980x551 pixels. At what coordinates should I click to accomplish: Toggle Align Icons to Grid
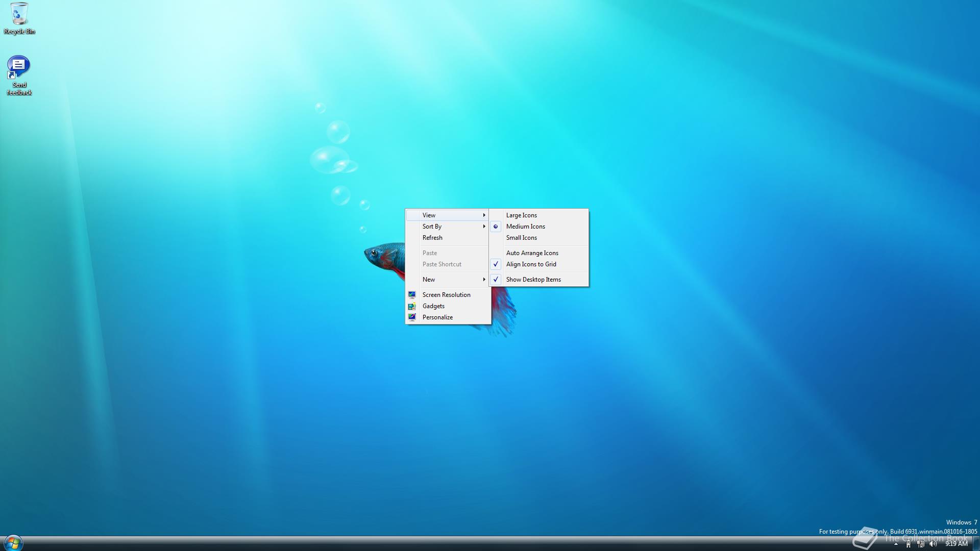[x=538, y=264]
